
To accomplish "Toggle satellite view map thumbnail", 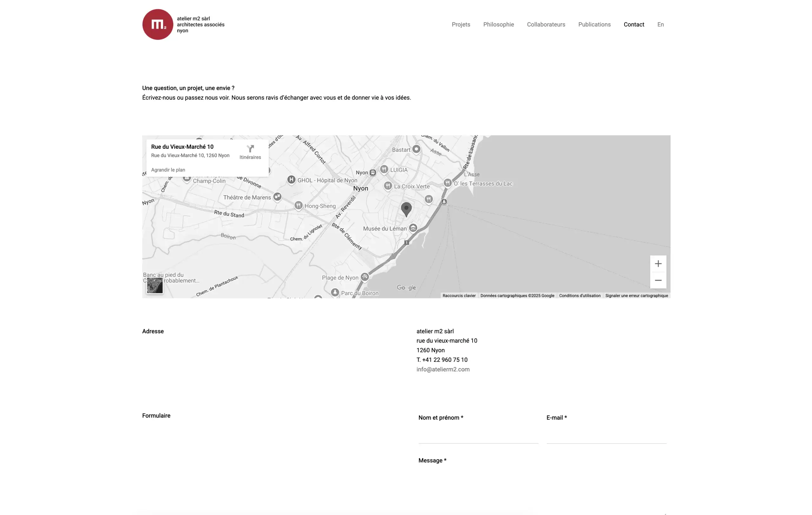I will (x=155, y=286).
